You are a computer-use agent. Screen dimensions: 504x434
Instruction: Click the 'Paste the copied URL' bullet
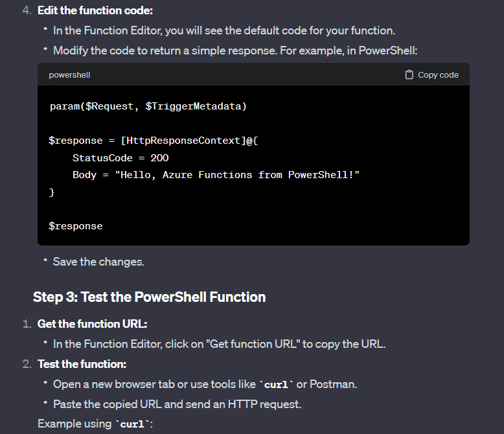[x=177, y=404]
